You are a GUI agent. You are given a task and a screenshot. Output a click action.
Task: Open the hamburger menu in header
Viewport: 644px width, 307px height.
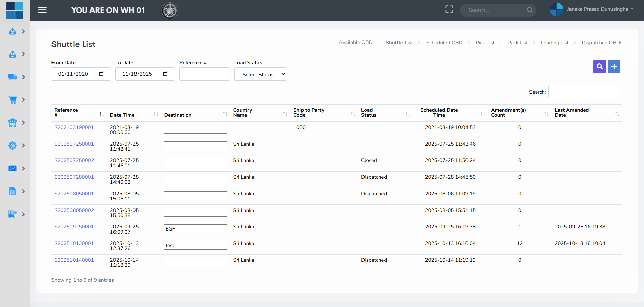[42, 10]
